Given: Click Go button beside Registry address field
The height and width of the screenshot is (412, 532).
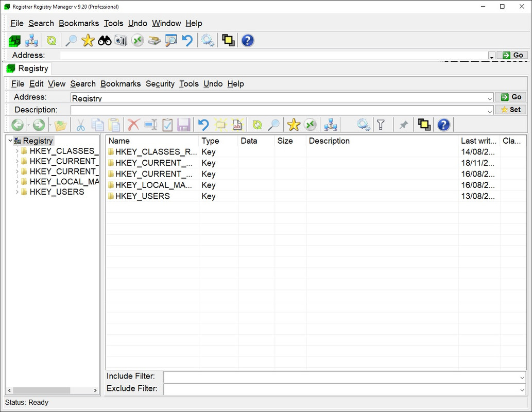Looking at the screenshot, I should pyautogui.click(x=510, y=97).
